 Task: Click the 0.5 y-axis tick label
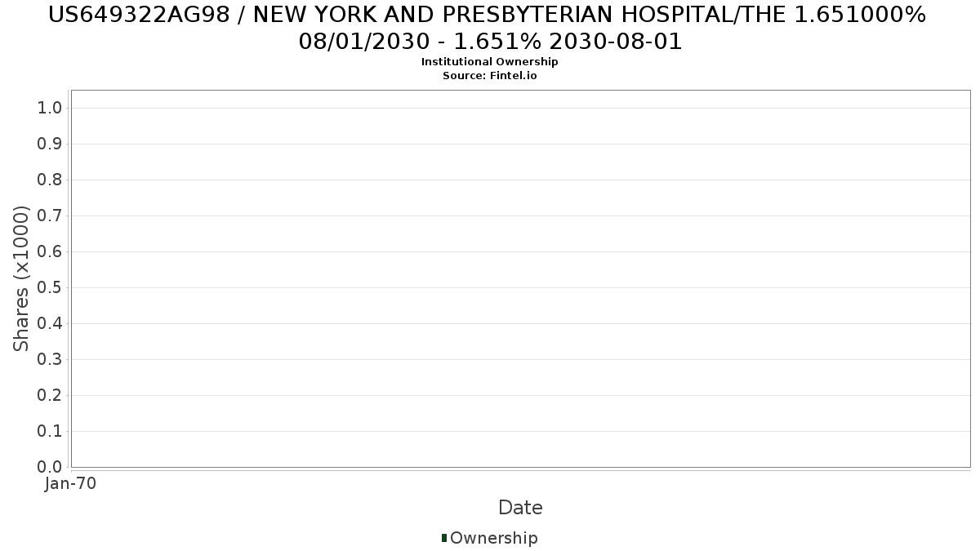tap(50, 287)
